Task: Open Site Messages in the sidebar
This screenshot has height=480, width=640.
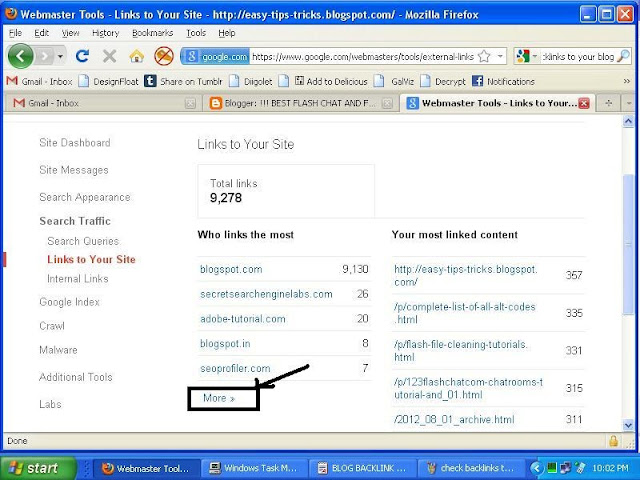Action: tap(74, 170)
